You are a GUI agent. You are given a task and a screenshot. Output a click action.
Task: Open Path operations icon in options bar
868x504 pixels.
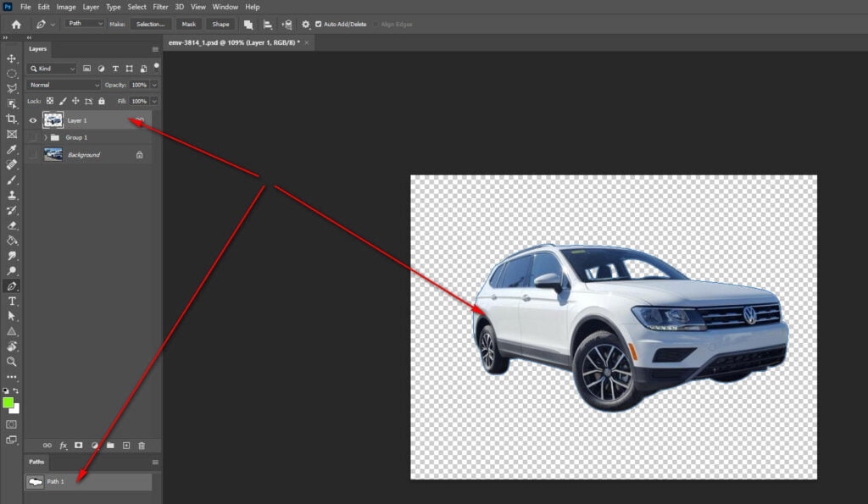248,25
